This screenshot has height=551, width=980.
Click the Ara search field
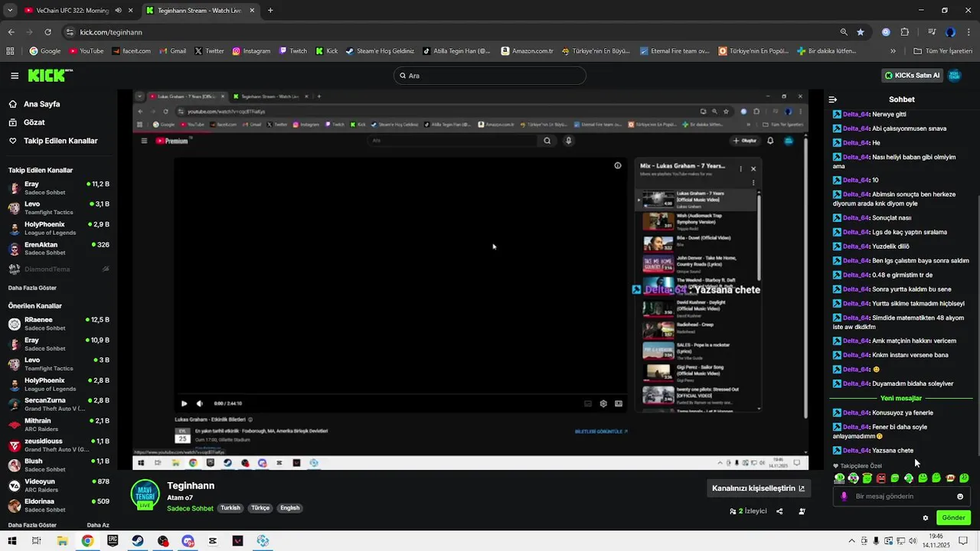point(490,76)
